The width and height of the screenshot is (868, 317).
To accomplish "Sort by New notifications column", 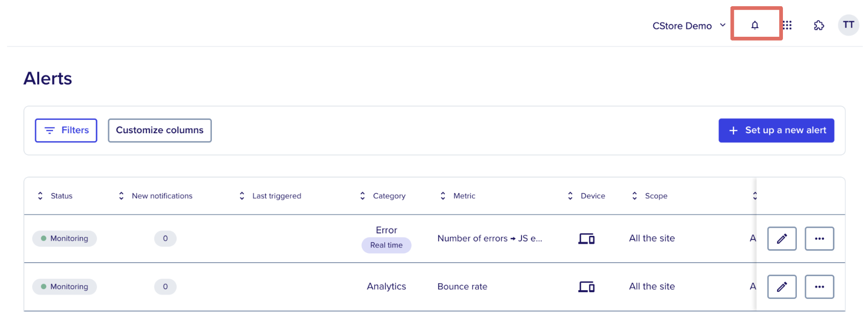I will [155, 196].
